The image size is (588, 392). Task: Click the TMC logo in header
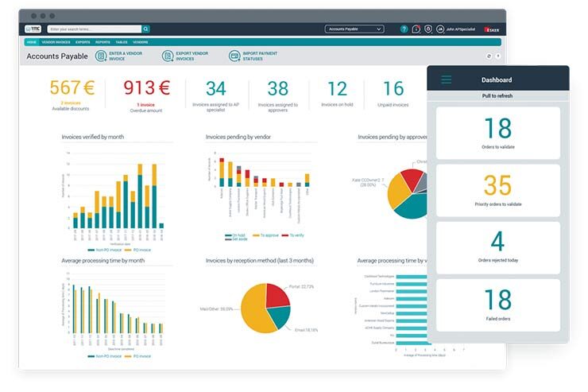pyautogui.click(x=33, y=29)
